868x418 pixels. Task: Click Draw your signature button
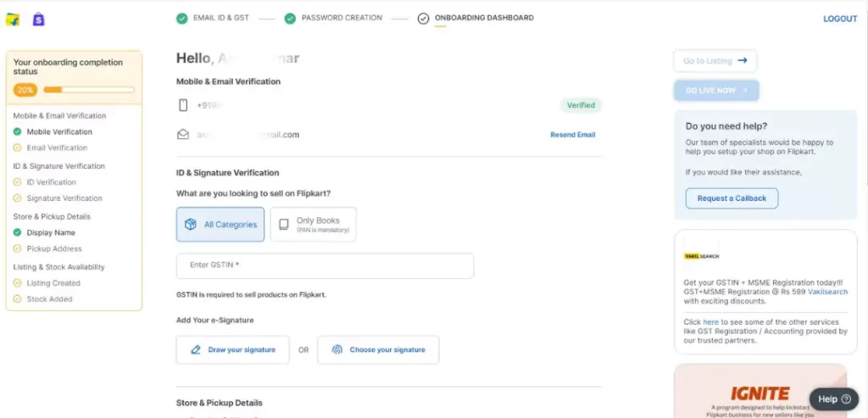coord(232,350)
